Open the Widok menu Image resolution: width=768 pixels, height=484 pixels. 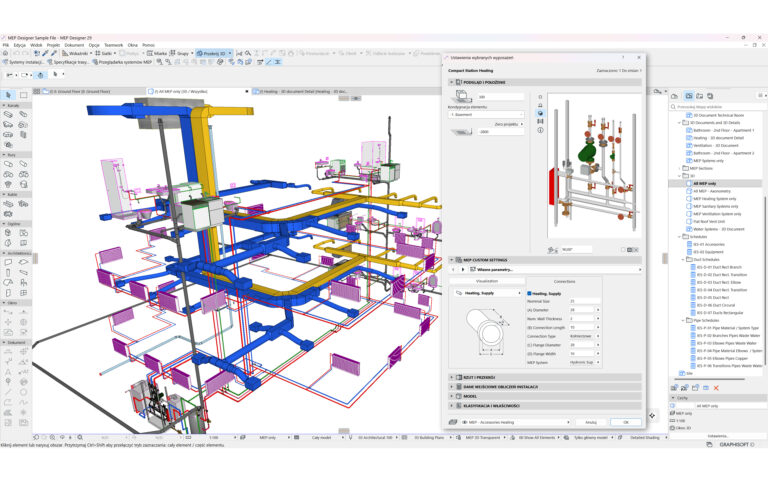point(36,45)
